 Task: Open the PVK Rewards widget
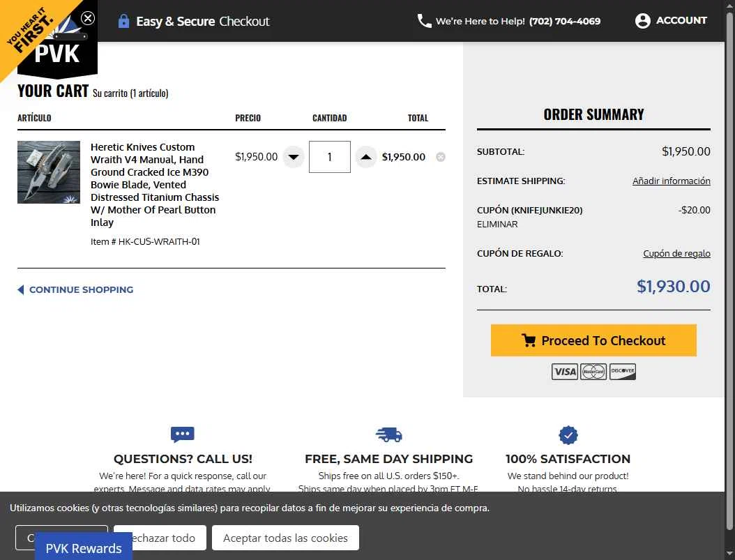coord(84,547)
